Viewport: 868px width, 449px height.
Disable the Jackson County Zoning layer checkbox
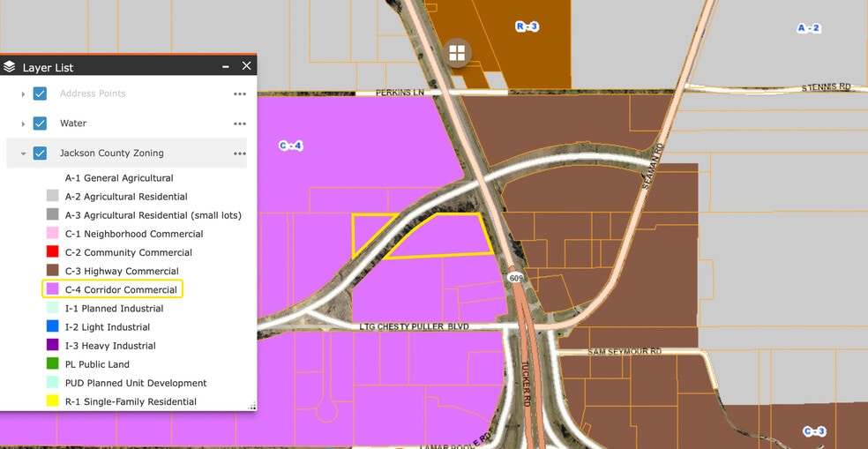point(40,153)
